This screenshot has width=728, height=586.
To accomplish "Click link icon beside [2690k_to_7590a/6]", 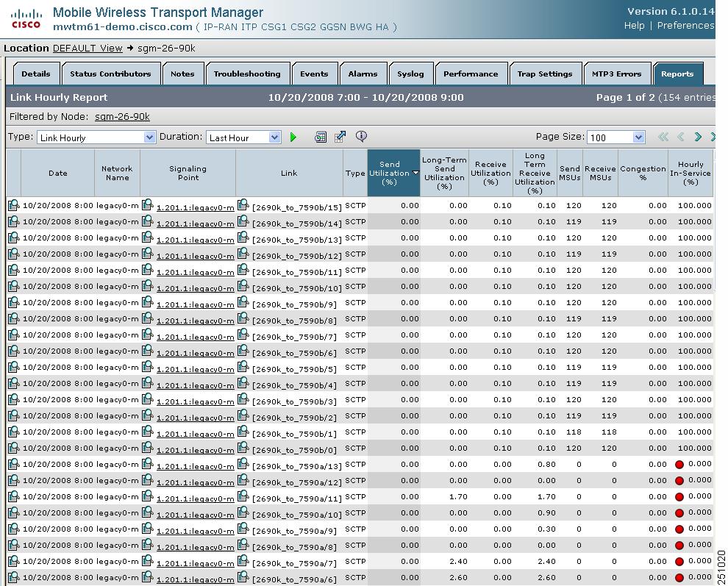I will [243, 576].
